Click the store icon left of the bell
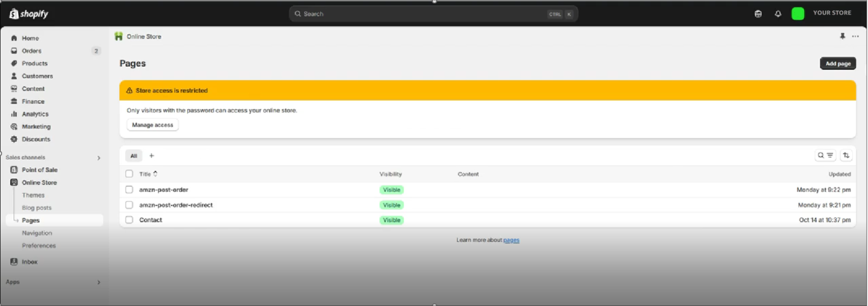Screen dimensions: 868x306 (x=758, y=14)
